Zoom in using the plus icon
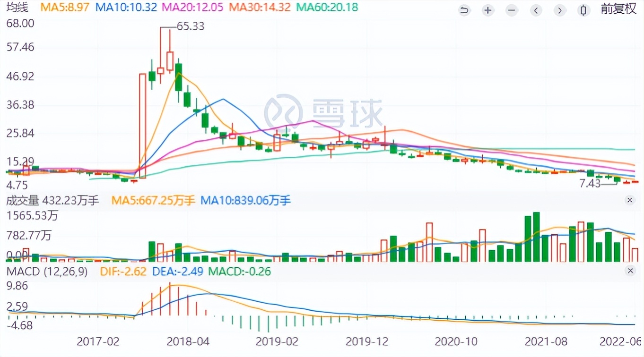 [x=487, y=10]
